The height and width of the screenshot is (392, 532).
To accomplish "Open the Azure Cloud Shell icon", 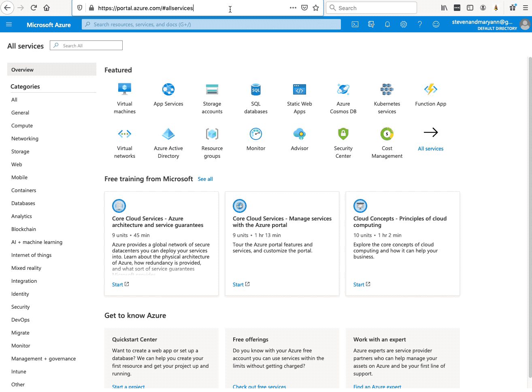I will 355,24.
